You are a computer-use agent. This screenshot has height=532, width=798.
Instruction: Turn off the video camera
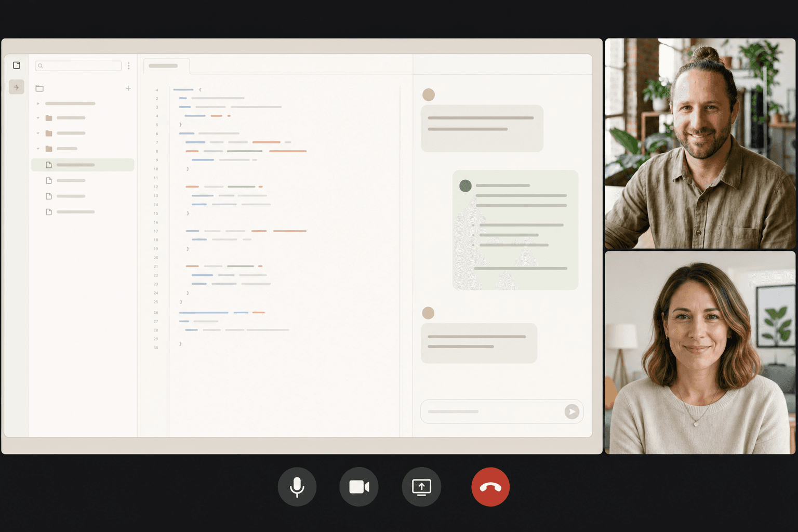coord(359,487)
